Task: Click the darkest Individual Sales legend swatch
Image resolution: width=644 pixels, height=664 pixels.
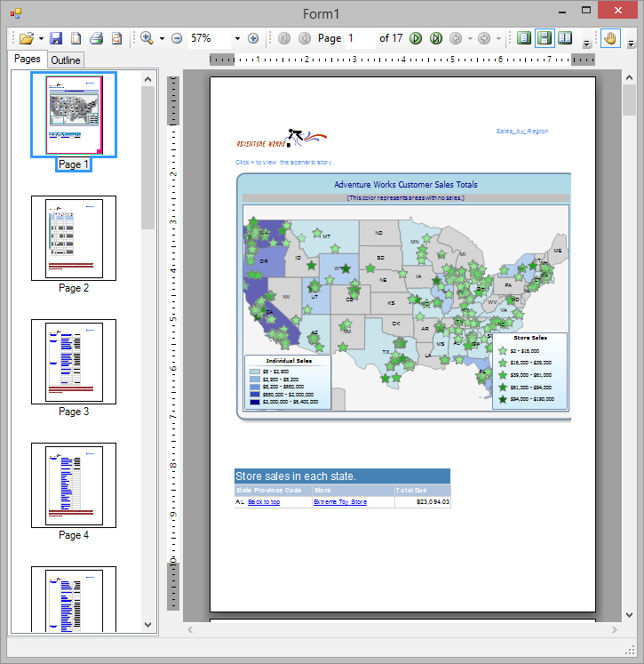Action: coord(255,402)
